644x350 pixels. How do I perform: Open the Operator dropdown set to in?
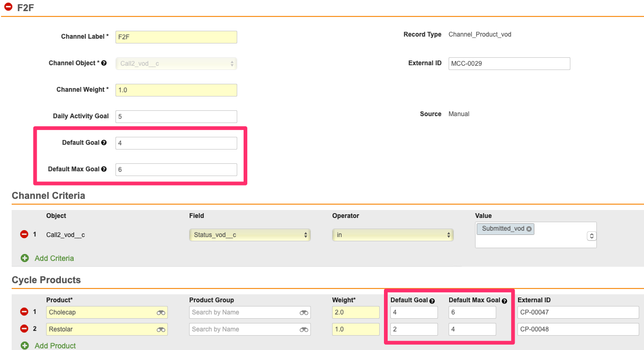[x=392, y=235]
